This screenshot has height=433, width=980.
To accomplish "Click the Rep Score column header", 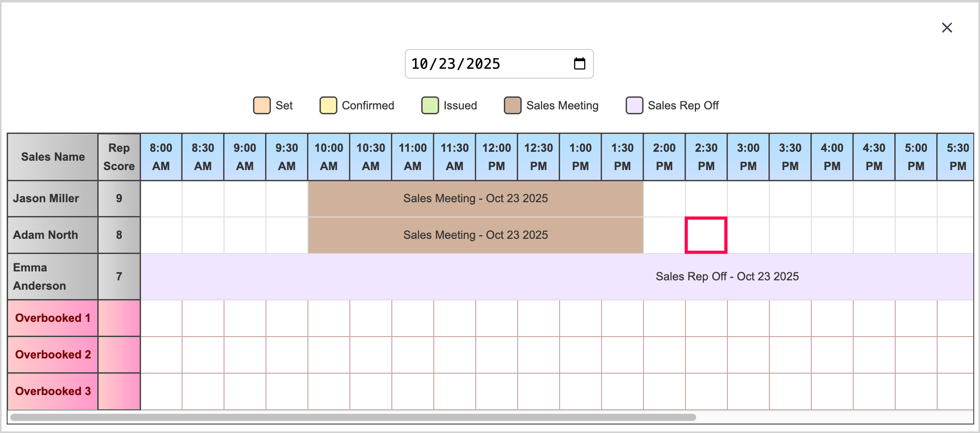I will pyautogui.click(x=119, y=157).
